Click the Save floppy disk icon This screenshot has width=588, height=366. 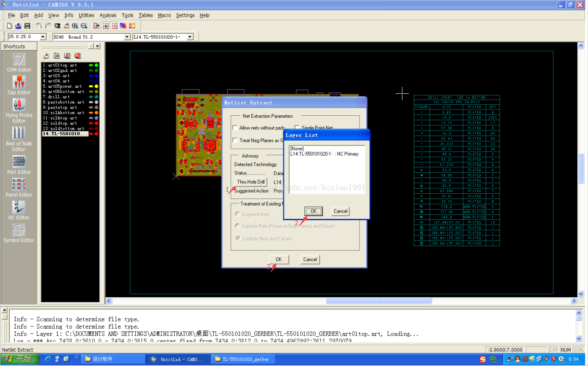pos(27,26)
